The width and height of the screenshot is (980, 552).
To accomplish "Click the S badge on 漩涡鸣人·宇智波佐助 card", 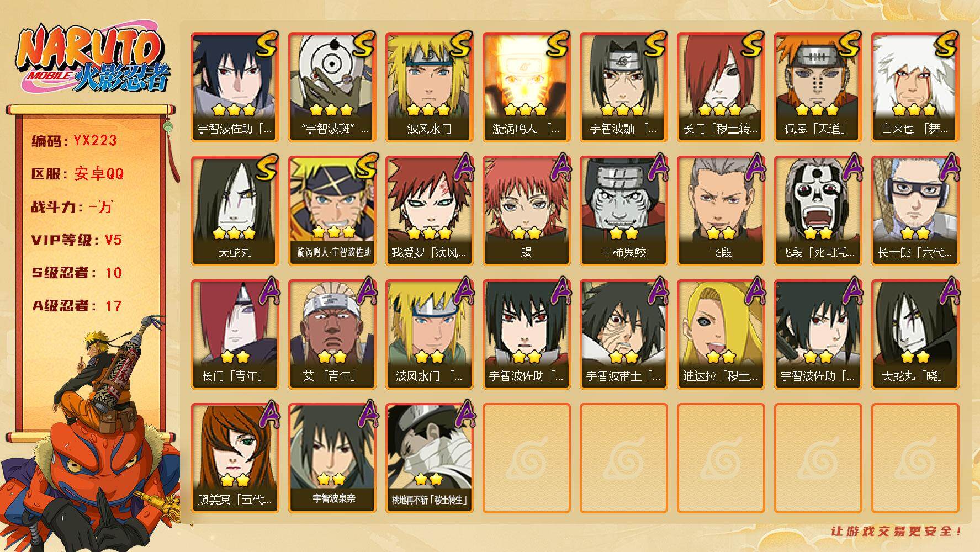I will click(364, 168).
